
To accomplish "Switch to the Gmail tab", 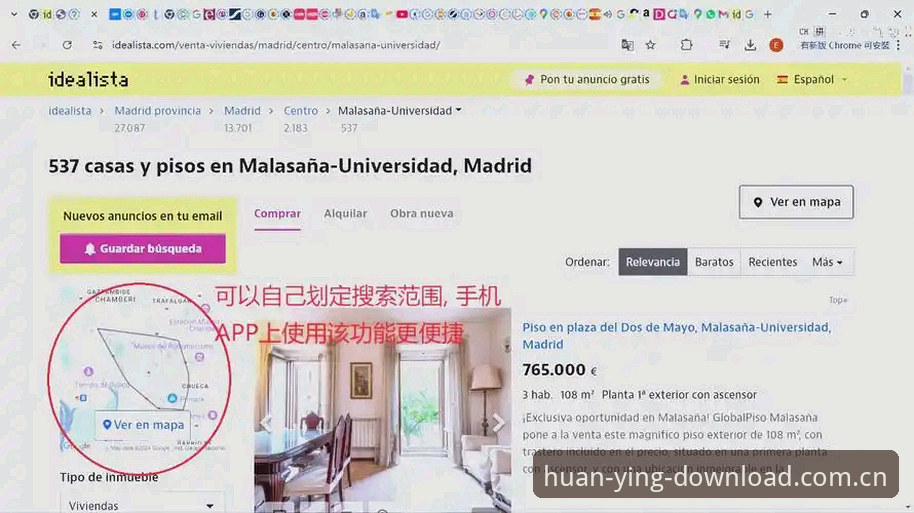I will 723,15.
